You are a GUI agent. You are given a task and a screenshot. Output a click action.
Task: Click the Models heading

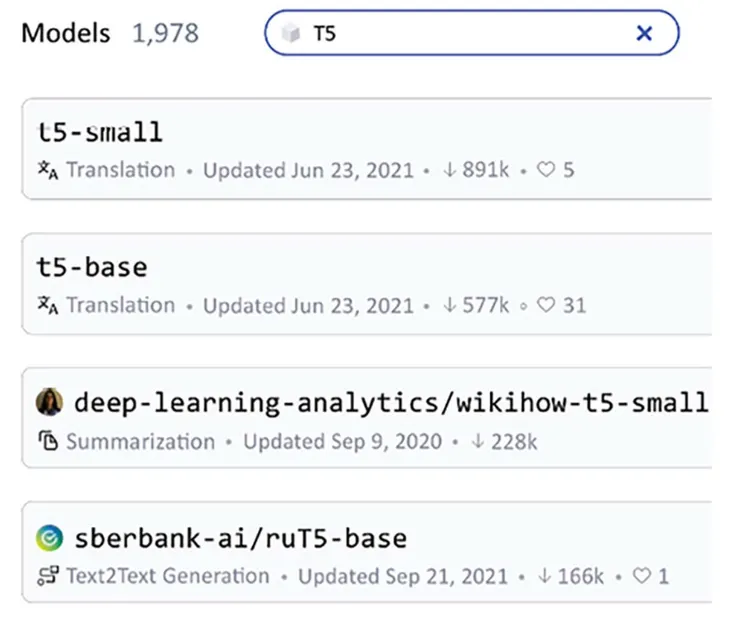pyautogui.click(x=66, y=33)
